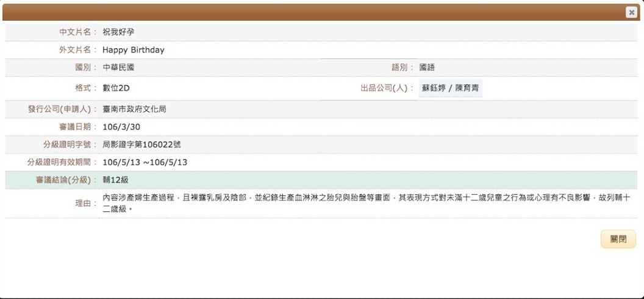Click certificate number 局影證字第106022號
Viewport: 644px width, 299px height.
[x=141, y=144]
